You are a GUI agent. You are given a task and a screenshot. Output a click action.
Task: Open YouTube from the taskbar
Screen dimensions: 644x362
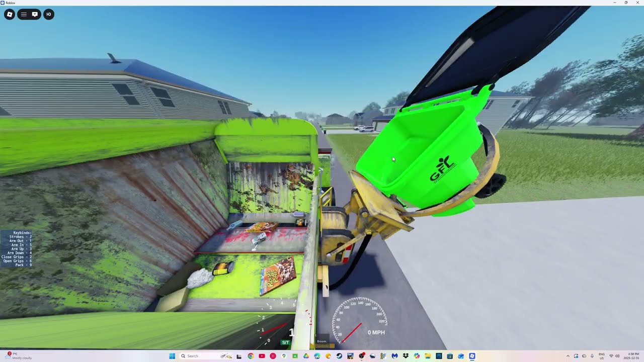pyautogui.click(x=262, y=356)
